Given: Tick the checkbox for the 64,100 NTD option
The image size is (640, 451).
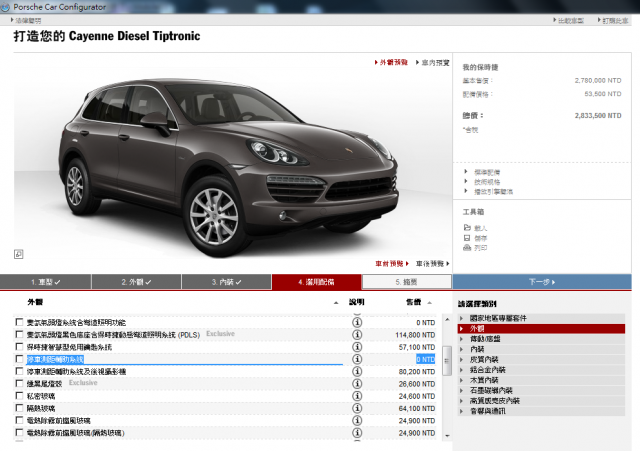Looking at the screenshot, I should pyautogui.click(x=19, y=408).
